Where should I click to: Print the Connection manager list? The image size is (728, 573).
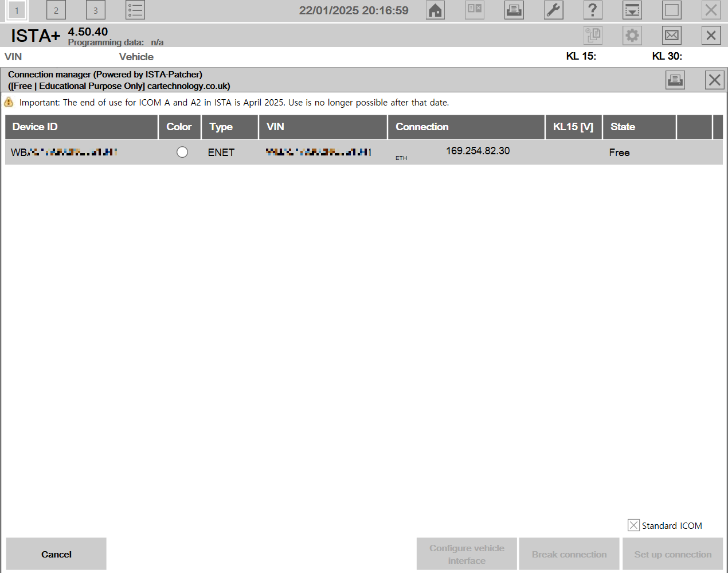pos(675,80)
